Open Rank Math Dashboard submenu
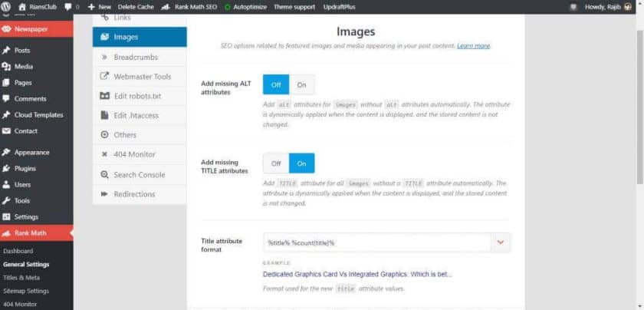Viewport: 644px width, 310px height. tap(18, 251)
